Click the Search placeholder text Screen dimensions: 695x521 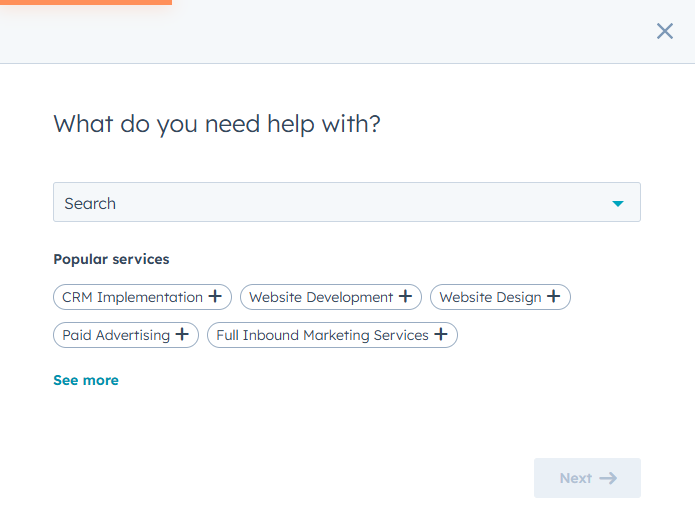(x=90, y=204)
